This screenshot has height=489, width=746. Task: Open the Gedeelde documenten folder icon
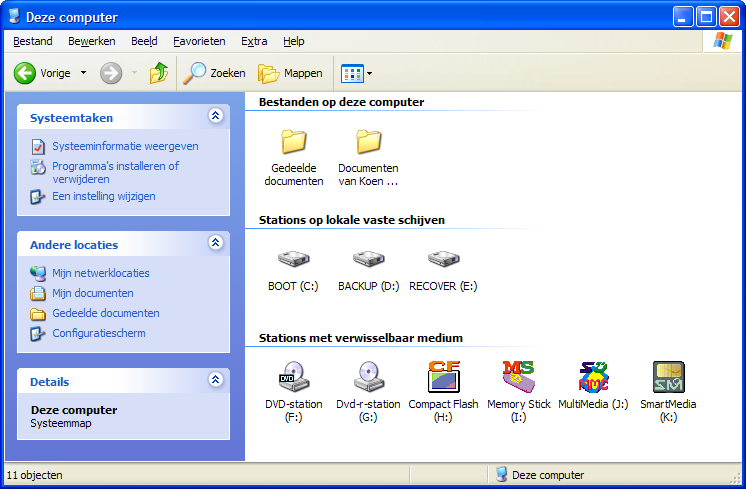[x=293, y=142]
